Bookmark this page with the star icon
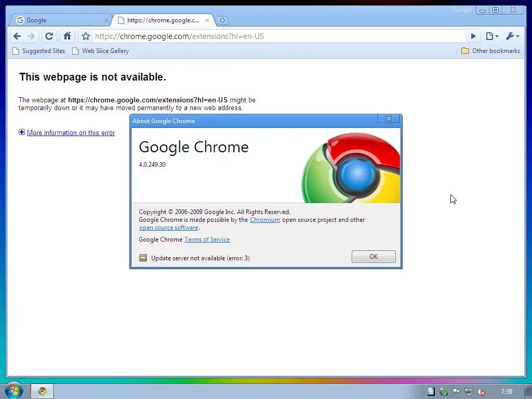 [86, 36]
